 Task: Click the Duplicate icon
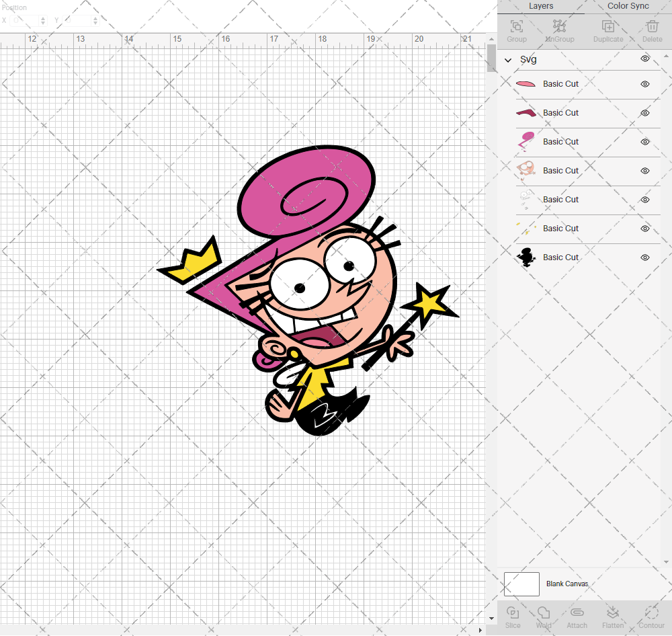[607, 27]
